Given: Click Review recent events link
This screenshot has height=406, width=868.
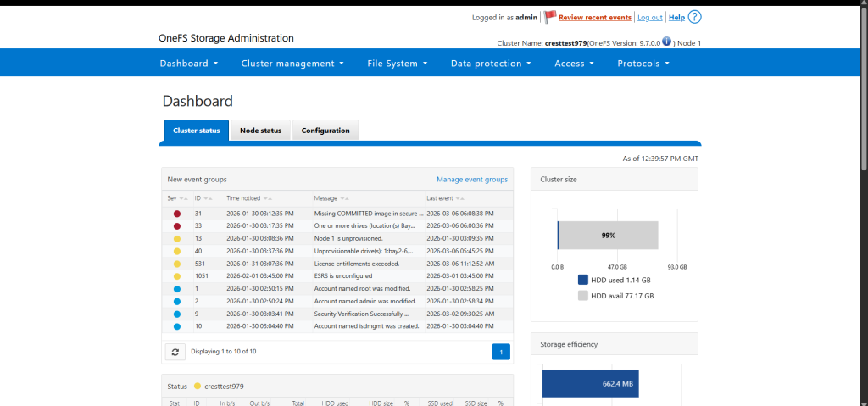Looking at the screenshot, I should [595, 18].
